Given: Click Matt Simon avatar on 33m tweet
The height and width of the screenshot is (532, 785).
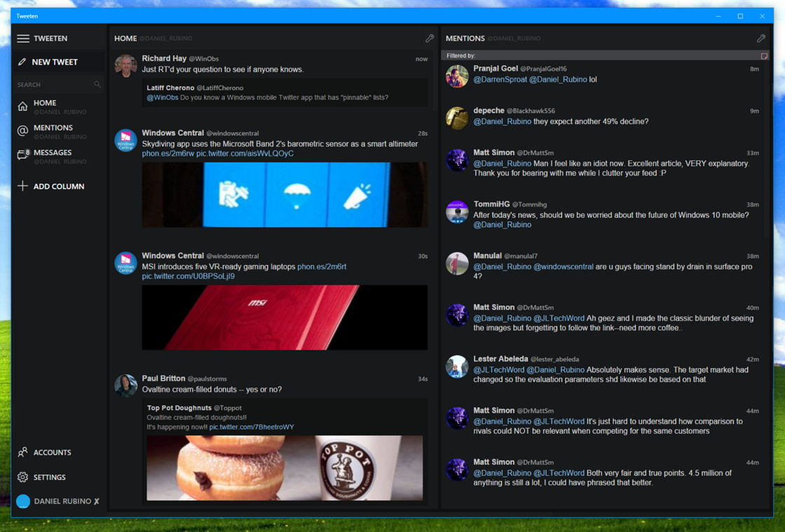Looking at the screenshot, I should [x=457, y=160].
